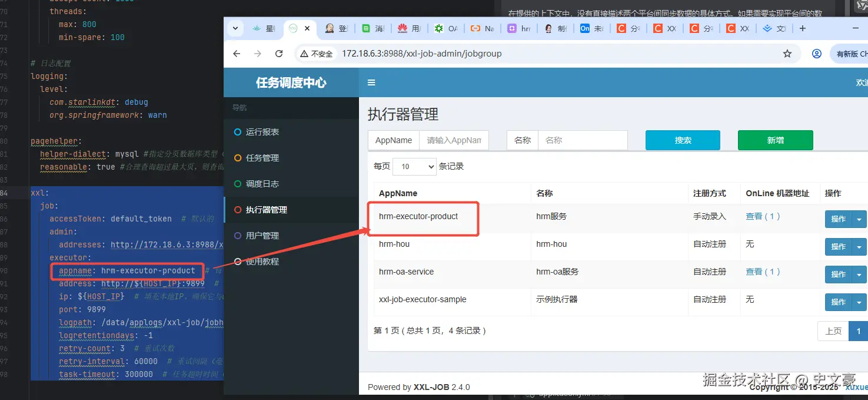Screen dimensions: 868x400
Task: Open the tab search dropdown chevron
Action: coord(235,28)
